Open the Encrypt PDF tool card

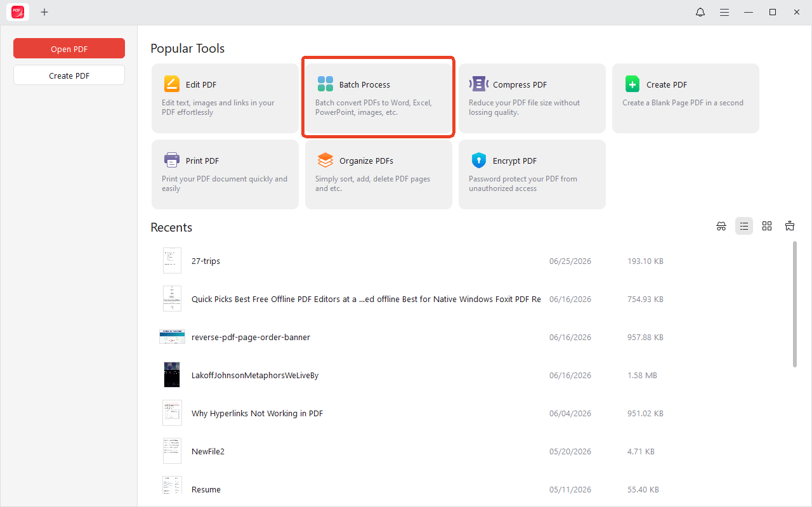click(532, 174)
